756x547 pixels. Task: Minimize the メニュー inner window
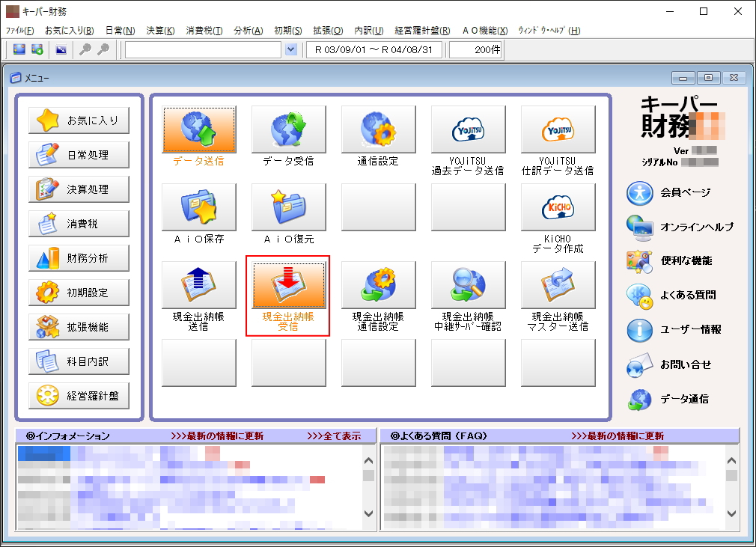[683, 78]
